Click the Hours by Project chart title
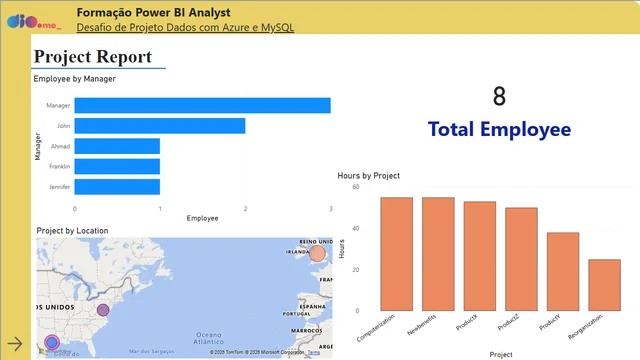Viewport: 640px width, 360px height. (369, 176)
